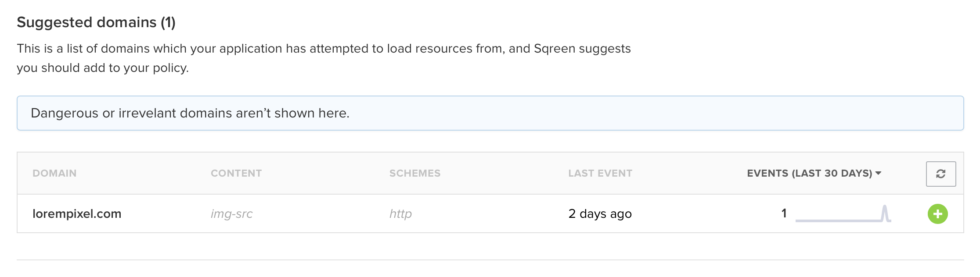Sort table by the Content column header
This screenshot has height=277, width=980.
pyautogui.click(x=236, y=173)
